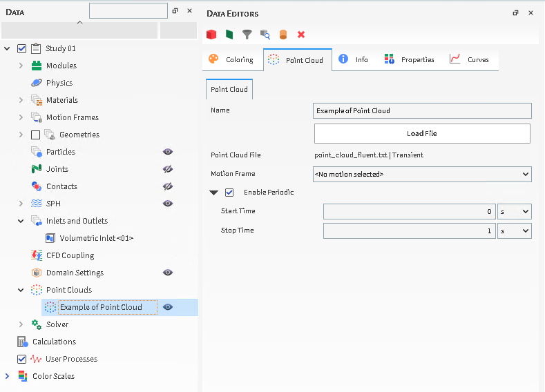Select the Calculations item in tree
Viewport: 545px width, 392px height.
tap(54, 342)
